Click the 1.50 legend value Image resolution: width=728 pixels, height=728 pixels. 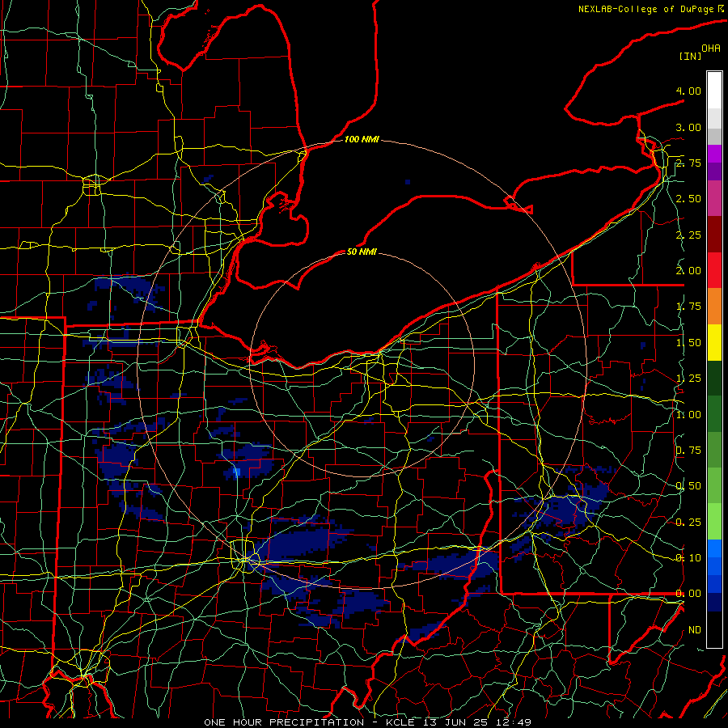688,343
